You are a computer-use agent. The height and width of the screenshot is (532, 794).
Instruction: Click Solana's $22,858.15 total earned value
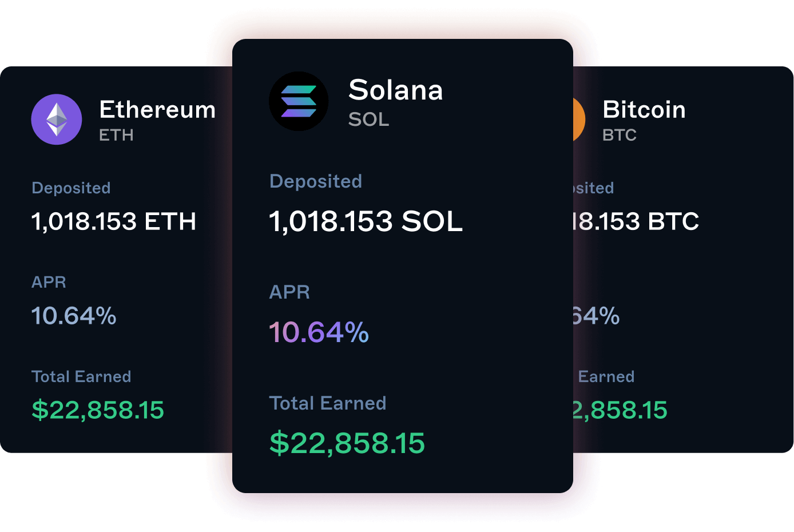pyautogui.click(x=347, y=443)
